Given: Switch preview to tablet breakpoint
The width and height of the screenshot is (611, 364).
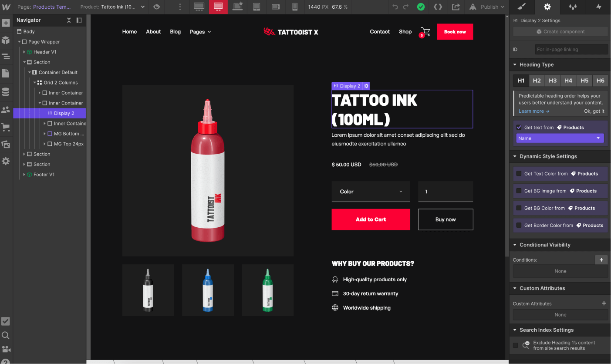Looking at the screenshot, I should (x=257, y=7).
